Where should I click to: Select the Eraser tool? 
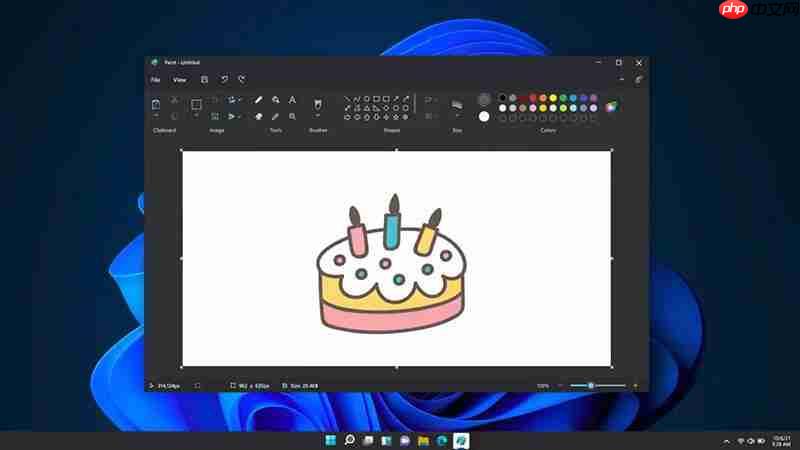259,117
